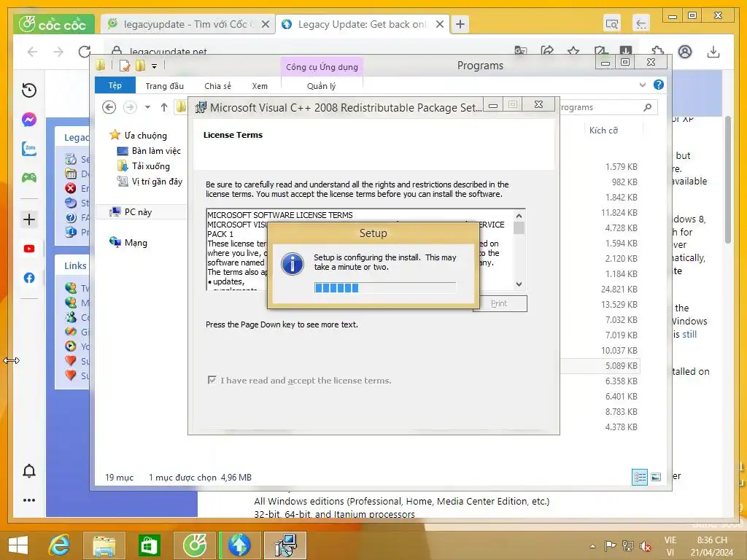Open the Help icon in the Programs window
The width and height of the screenshot is (747, 560).
[659, 85]
